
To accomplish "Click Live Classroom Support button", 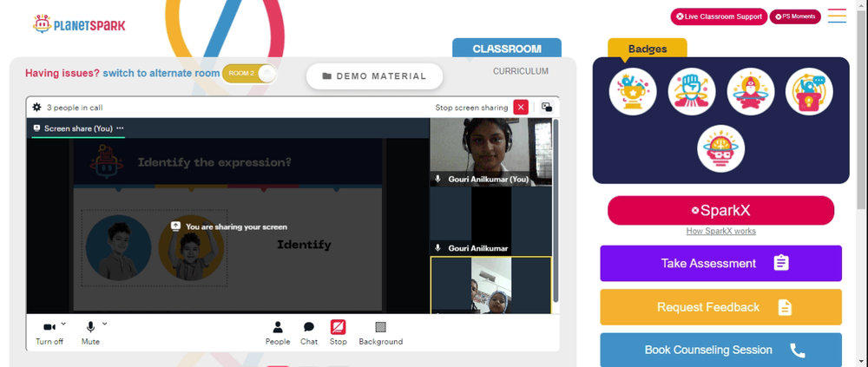I will [x=719, y=16].
